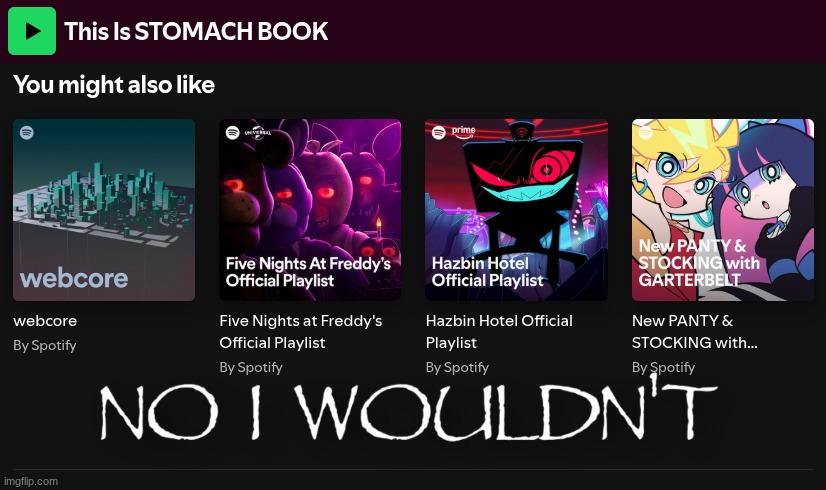The image size is (826, 490).
Task: Click the green play button
Action: [x=32, y=31]
